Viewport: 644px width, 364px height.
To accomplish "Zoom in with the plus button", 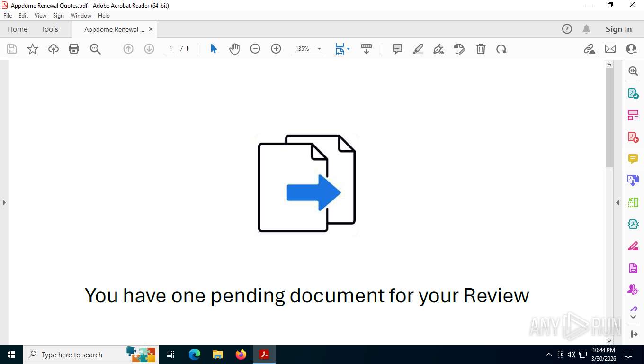I will click(x=276, y=49).
